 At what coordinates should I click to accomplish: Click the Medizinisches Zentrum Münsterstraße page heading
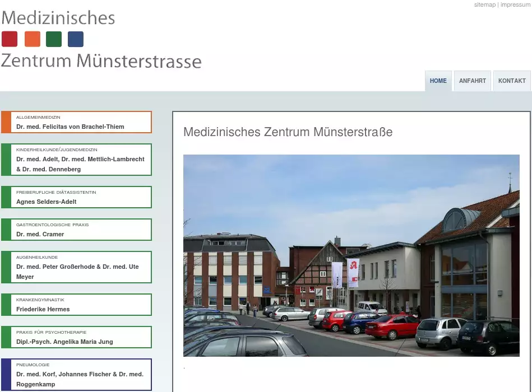(288, 132)
